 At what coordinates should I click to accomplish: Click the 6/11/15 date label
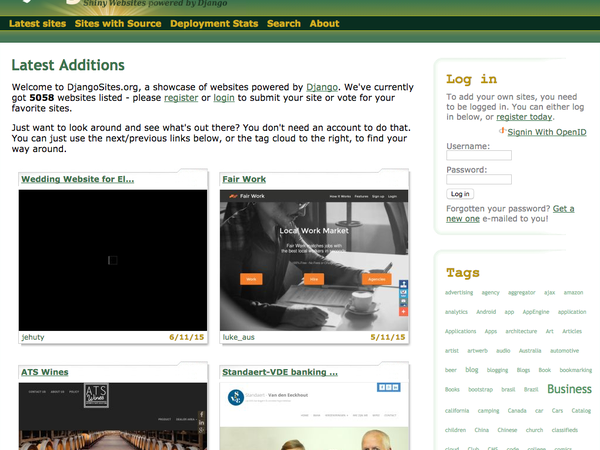tap(187, 337)
